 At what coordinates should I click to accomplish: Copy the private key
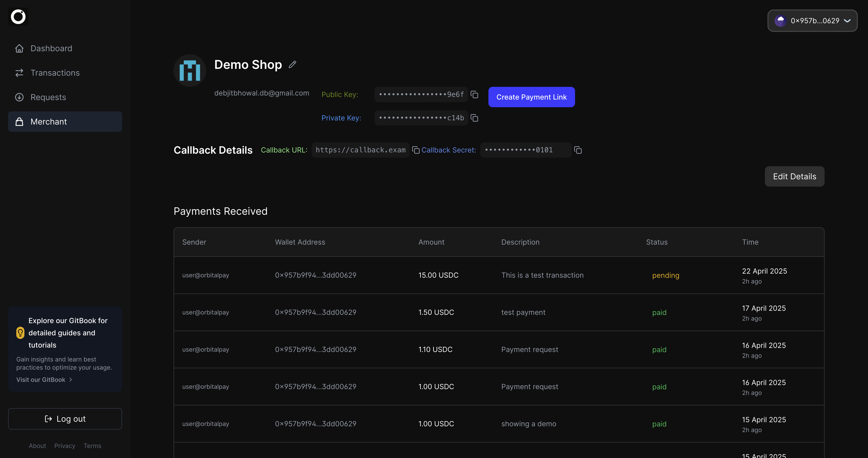pyautogui.click(x=475, y=118)
